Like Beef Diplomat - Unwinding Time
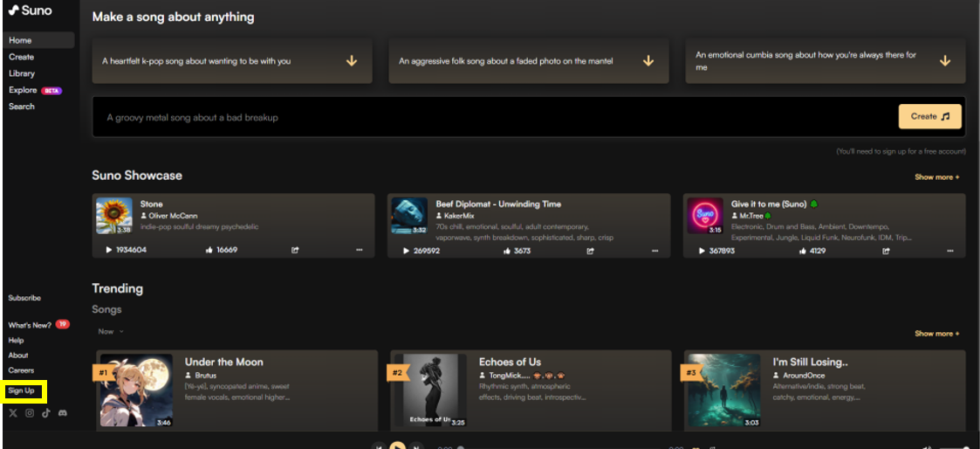This screenshot has width=980, height=449. click(x=507, y=251)
